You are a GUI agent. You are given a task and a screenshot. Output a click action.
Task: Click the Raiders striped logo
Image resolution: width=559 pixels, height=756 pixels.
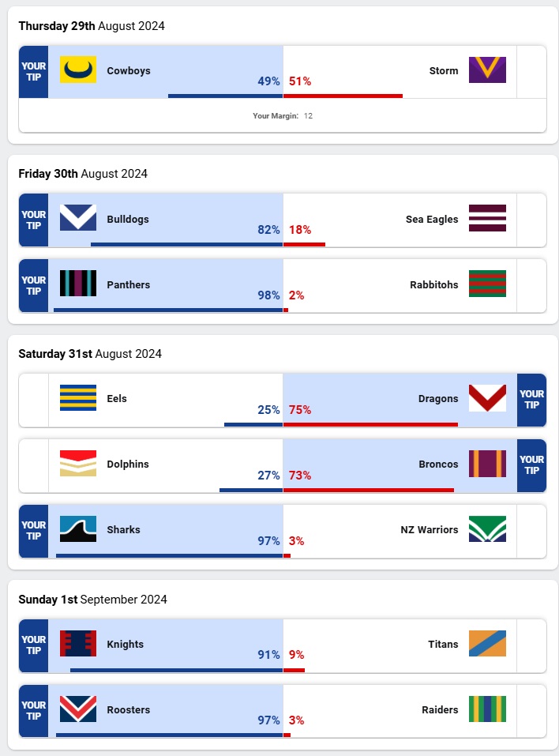[x=487, y=709]
